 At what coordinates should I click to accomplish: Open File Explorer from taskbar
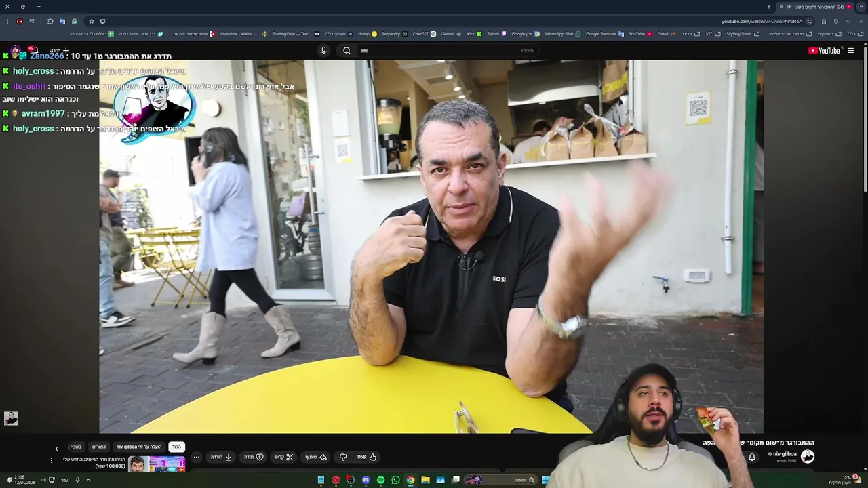425,480
